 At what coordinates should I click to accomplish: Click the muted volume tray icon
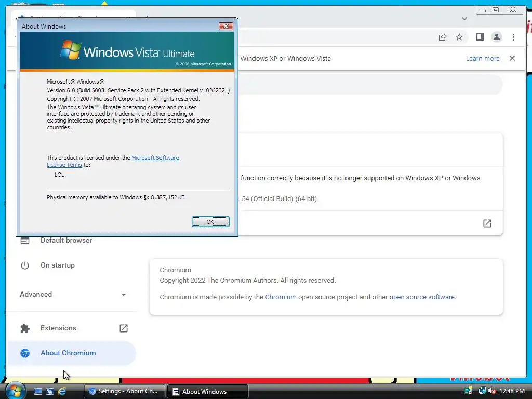click(491, 391)
